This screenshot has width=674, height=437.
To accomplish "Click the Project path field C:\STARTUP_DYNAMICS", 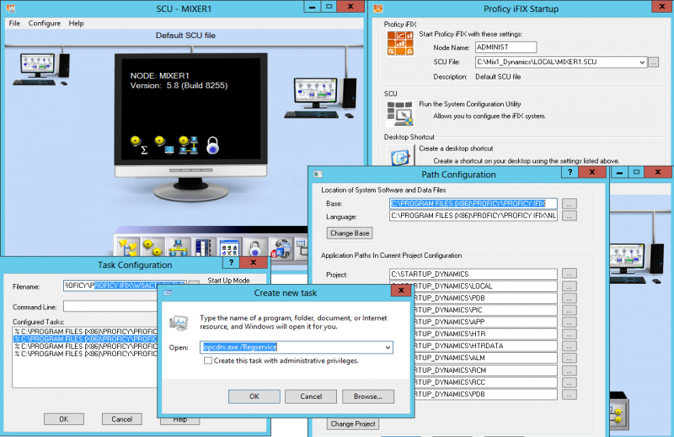I will pyautogui.click(x=473, y=274).
